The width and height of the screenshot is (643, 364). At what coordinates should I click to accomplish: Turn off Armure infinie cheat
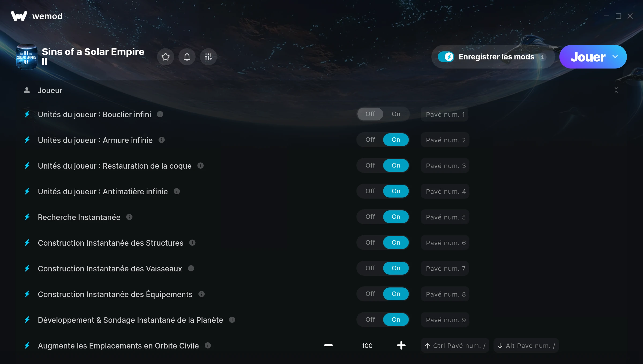coord(370,140)
